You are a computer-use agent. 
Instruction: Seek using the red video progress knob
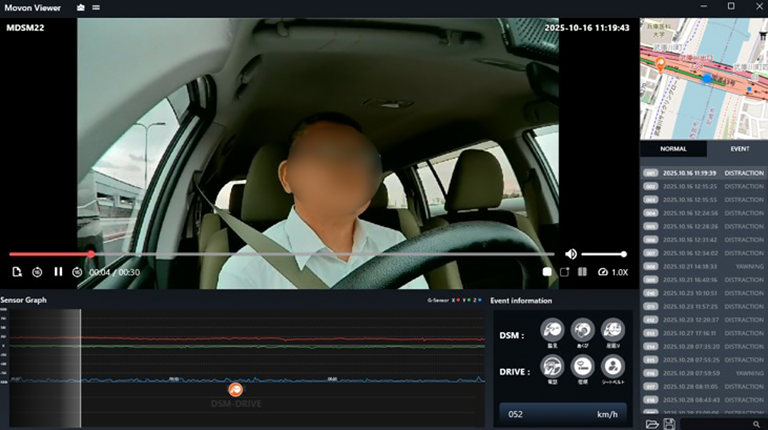(x=91, y=254)
